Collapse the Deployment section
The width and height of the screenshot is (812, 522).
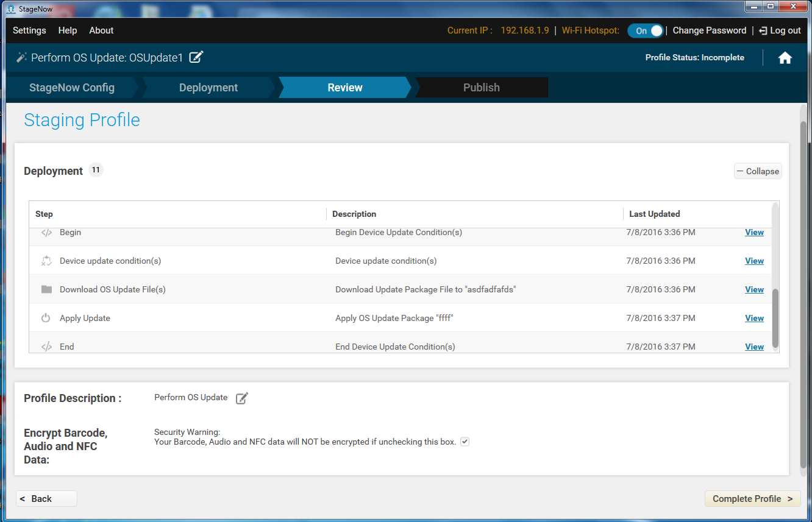point(758,171)
